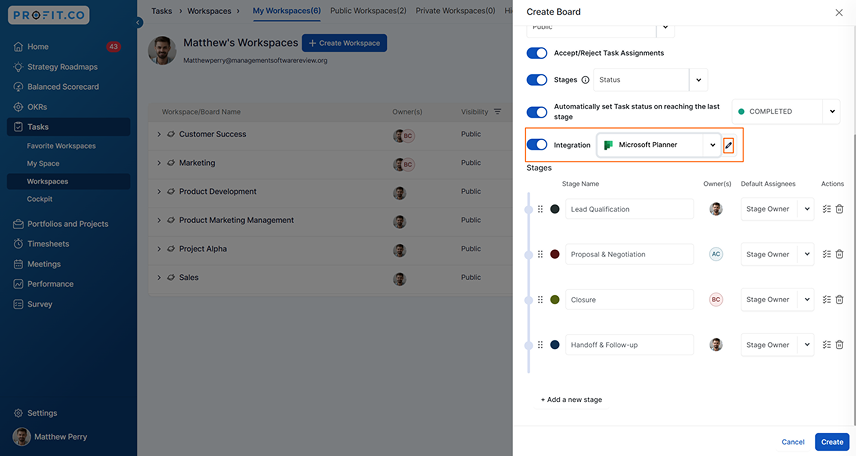Image resolution: width=856 pixels, height=456 pixels.
Task: Open Cockpit submenu item
Action: 40,199
